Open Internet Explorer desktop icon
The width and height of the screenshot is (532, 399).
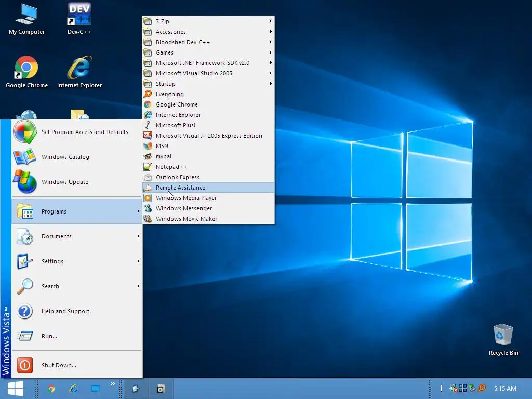click(79, 72)
